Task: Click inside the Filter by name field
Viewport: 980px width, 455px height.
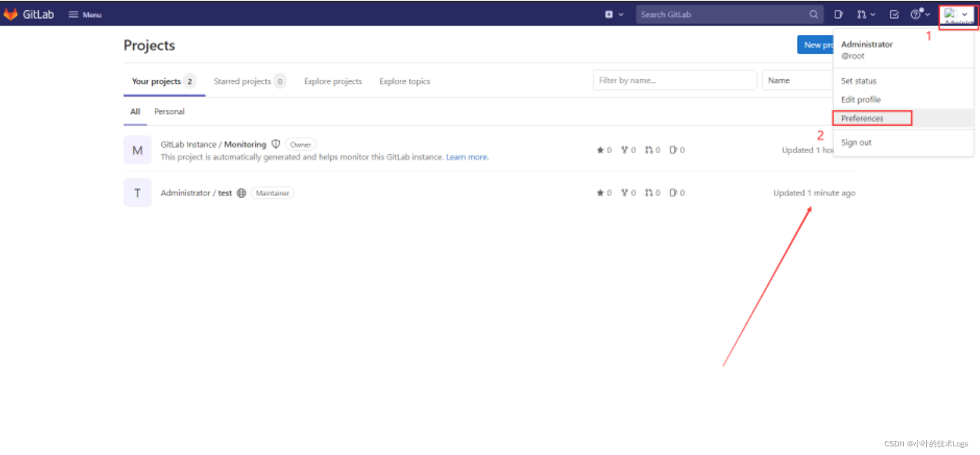Action: [x=674, y=80]
